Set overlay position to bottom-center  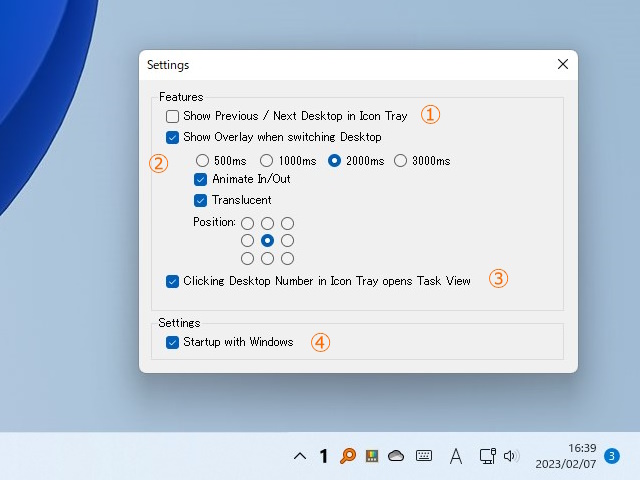pos(267,258)
